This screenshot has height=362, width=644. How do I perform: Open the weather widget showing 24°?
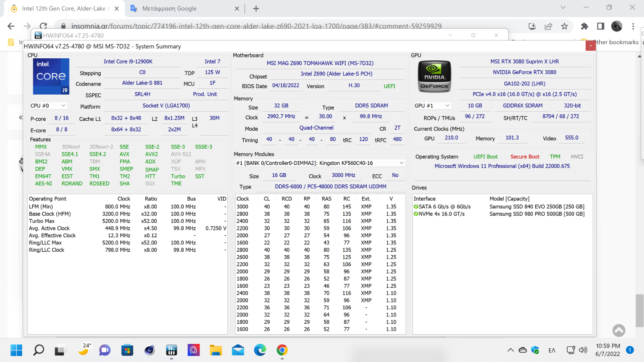pyautogui.click(x=83, y=350)
